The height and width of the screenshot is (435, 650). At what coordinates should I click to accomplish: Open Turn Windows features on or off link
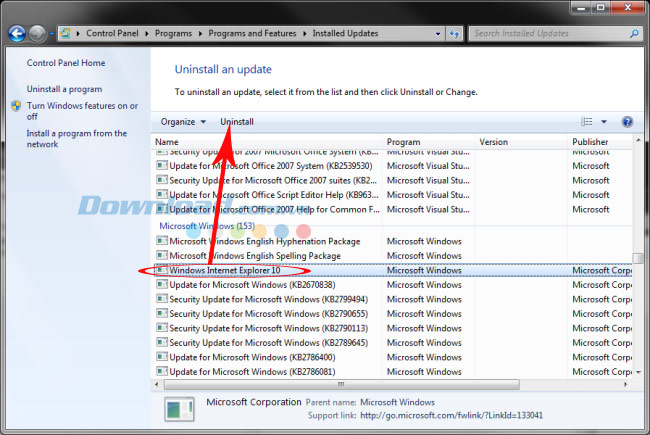82,111
